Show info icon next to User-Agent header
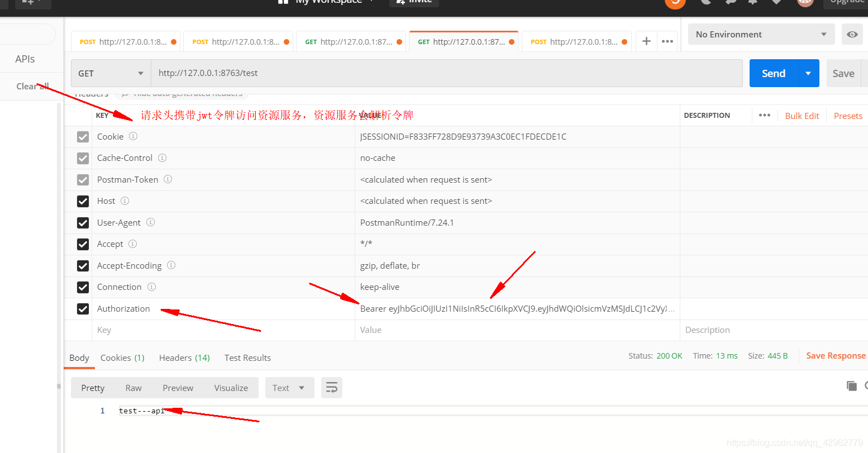 click(150, 222)
